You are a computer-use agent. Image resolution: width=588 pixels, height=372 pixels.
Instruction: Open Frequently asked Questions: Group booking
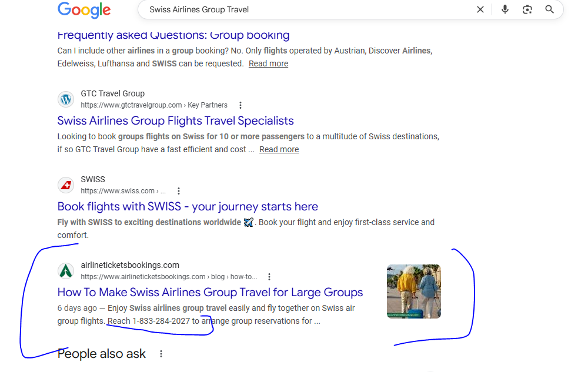tap(173, 35)
